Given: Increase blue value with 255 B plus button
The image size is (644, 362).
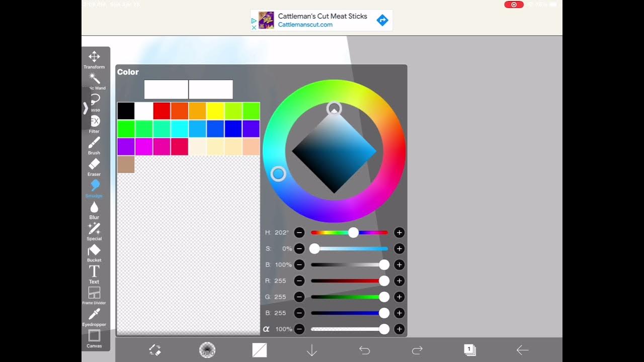Looking at the screenshot, I should point(399,313).
